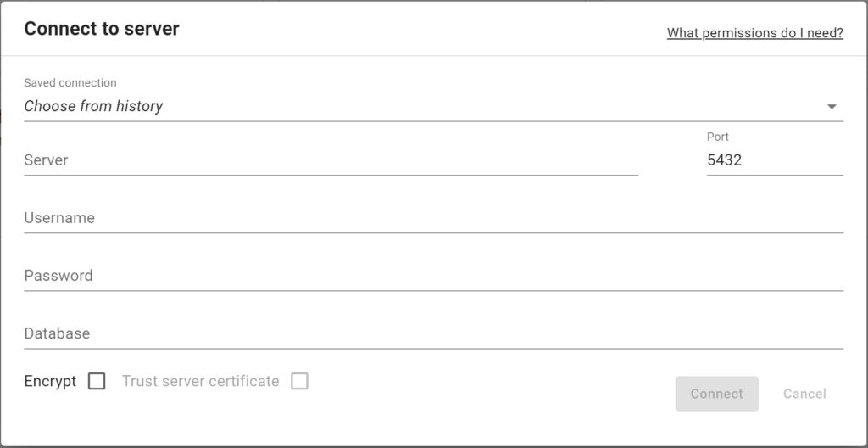868x448 pixels.
Task: Click the "Trust server certificate" label text
Action: tap(200, 381)
